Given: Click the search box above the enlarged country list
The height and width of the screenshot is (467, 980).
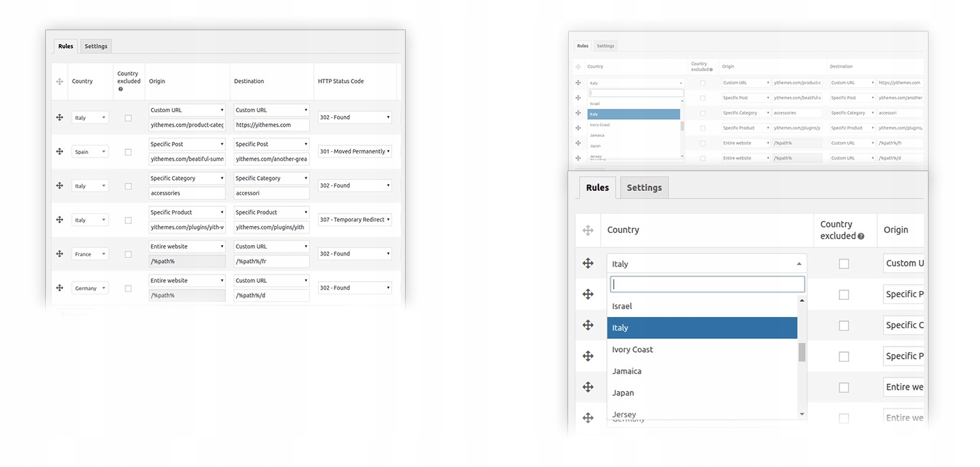Looking at the screenshot, I should click(x=707, y=284).
